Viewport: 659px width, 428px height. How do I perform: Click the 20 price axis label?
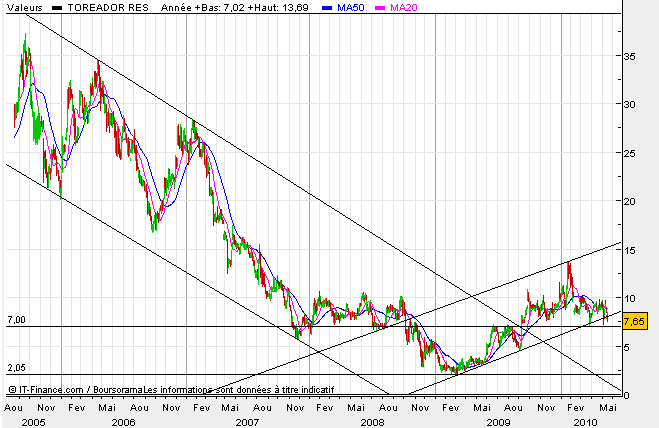click(629, 201)
